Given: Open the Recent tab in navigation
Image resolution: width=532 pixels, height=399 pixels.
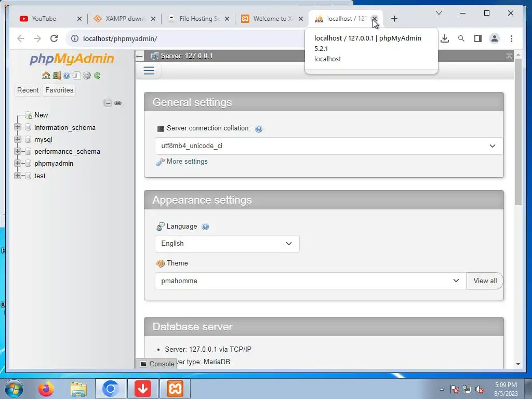Looking at the screenshot, I should pyautogui.click(x=28, y=90).
